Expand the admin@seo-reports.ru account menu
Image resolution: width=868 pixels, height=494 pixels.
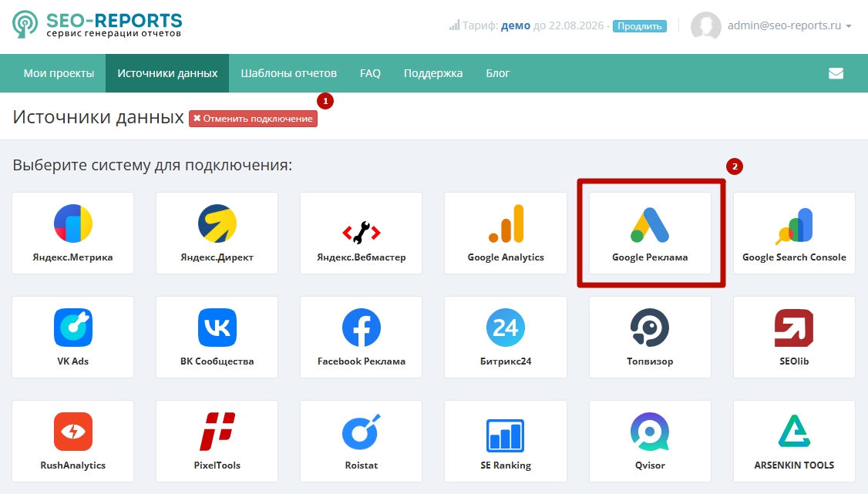(789, 25)
